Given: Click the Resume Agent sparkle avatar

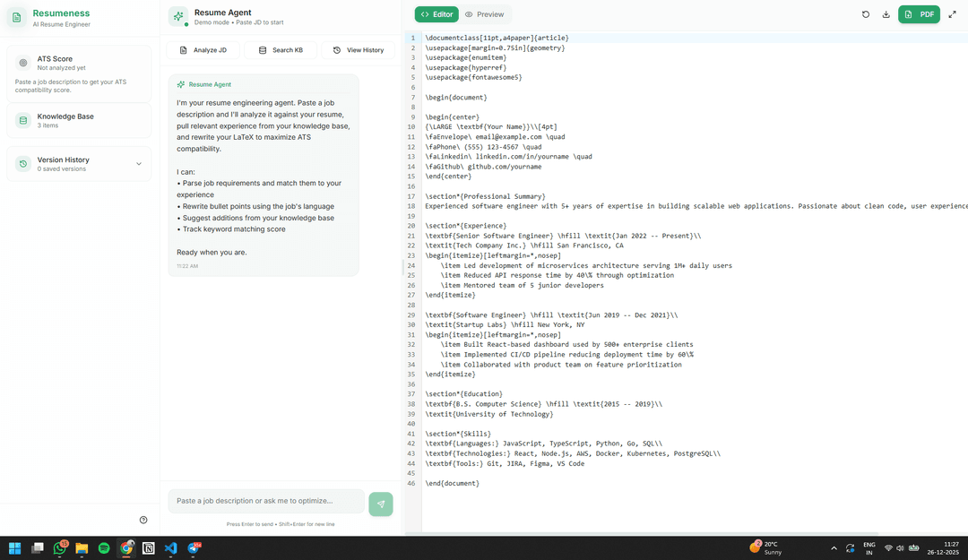Looking at the screenshot, I should pyautogui.click(x=176, y=15).
